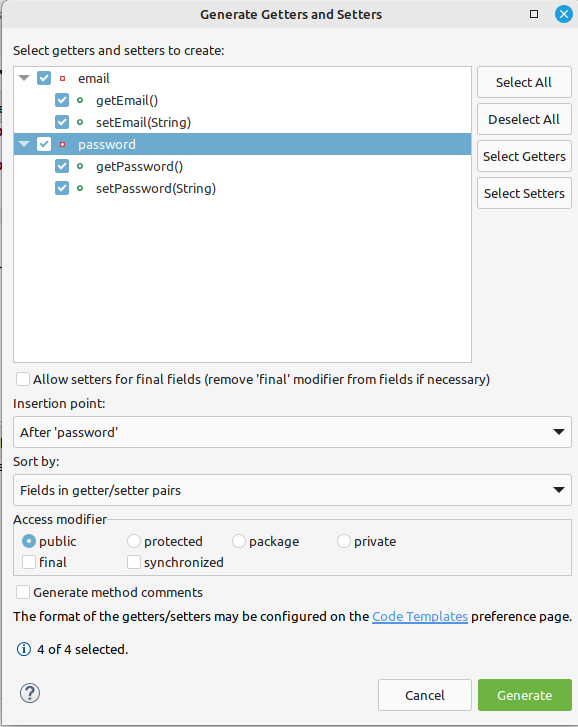This screenshot has height=727, width=578.
Task: Click the red field icon beside password
Action: pos(63,144)
